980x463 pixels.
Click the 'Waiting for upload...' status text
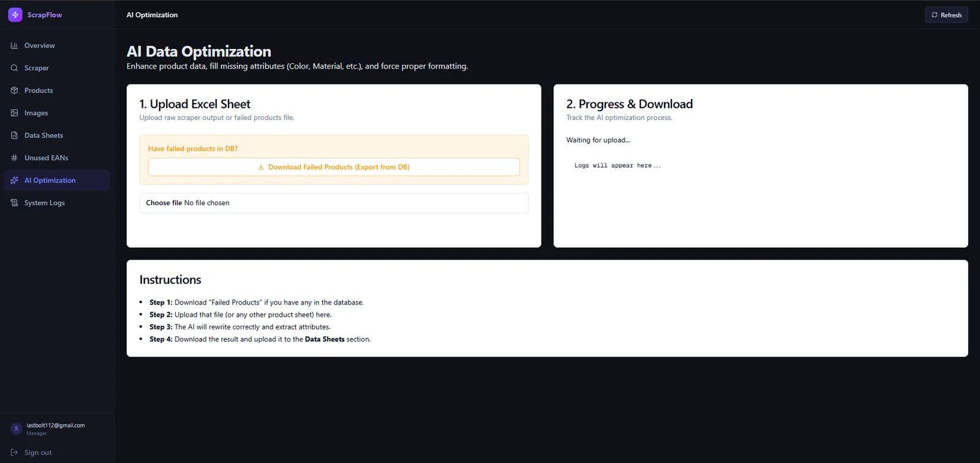tap(598, 140)
